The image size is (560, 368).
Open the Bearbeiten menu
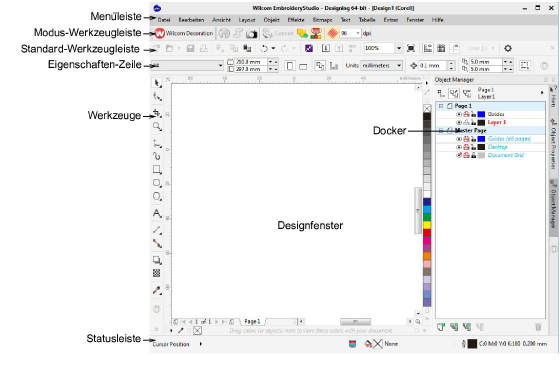pyautogui.click(x=191, y=20)
